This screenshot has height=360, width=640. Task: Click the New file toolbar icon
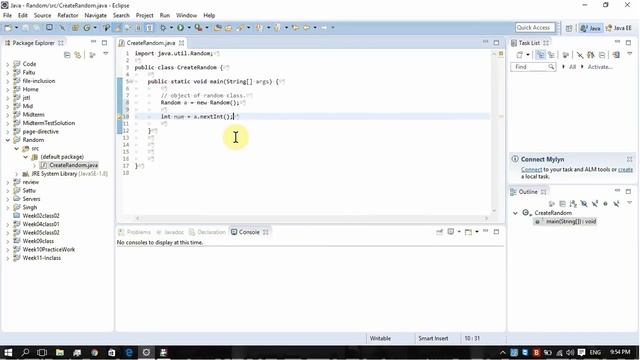point(8,28)
